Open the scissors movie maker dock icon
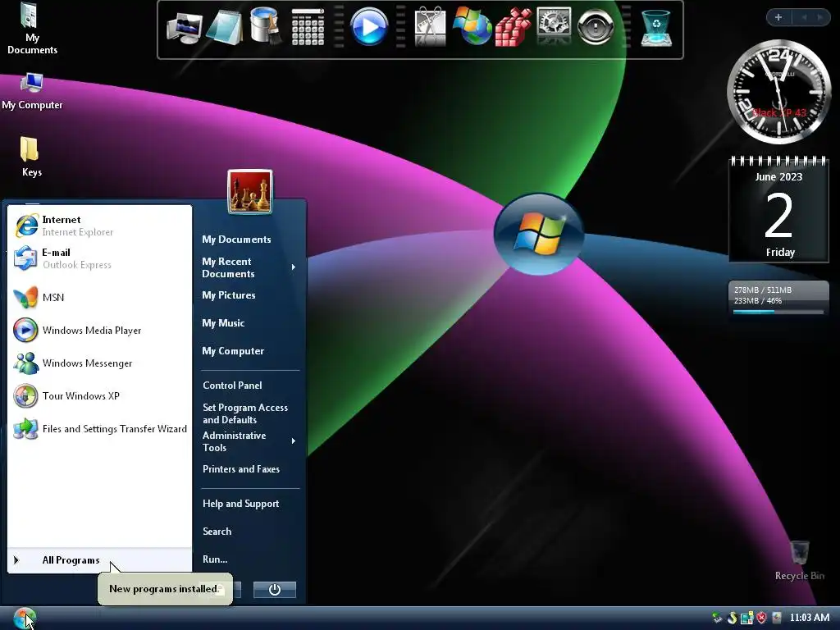The image size is (840, 630). 430,27
